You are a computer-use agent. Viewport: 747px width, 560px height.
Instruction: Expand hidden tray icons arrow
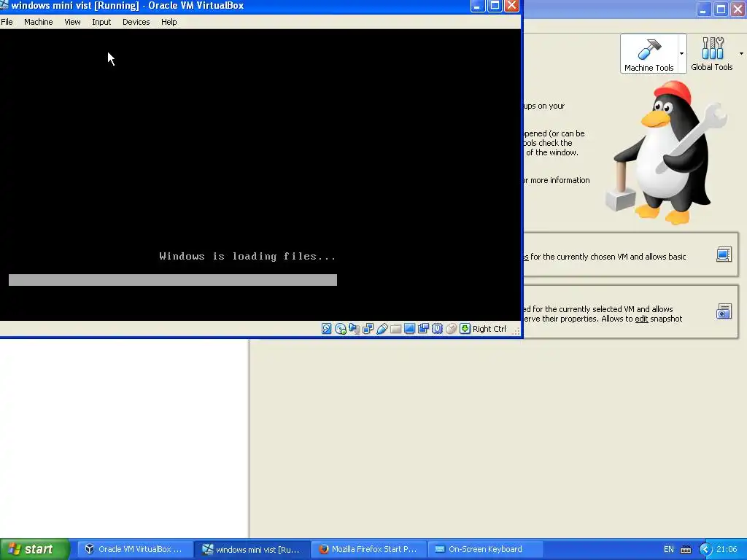(x=705, y=550)
